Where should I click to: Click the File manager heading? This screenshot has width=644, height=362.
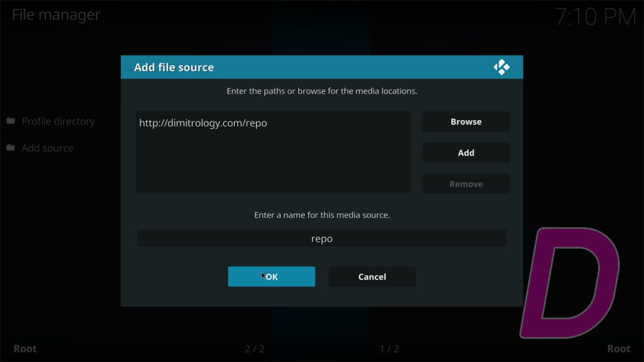pyautogui.click(x=56, y=15)
